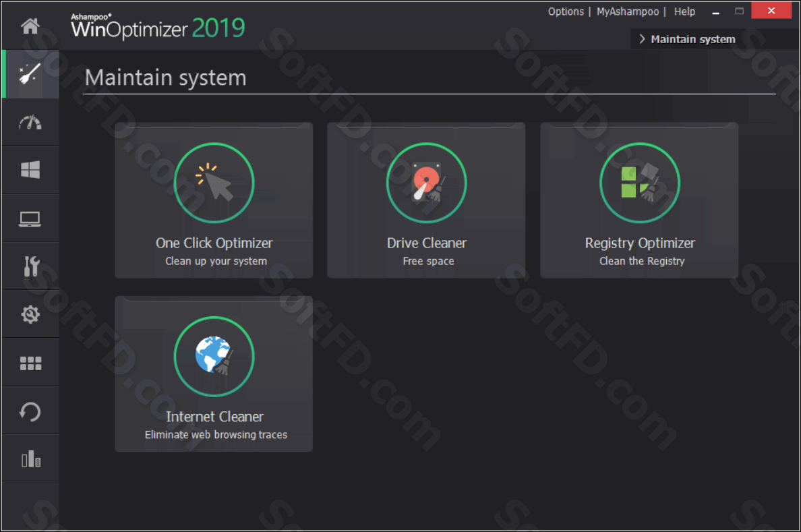Click the Drive Cleaner title text
The image size is (801, 532).
coord(427,243)
